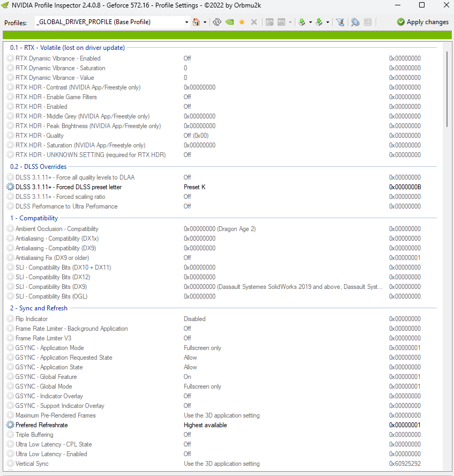Click Dassault Systemes SolidWorks value for SLI DX9

pyautogui.click(x=283, y=287)
